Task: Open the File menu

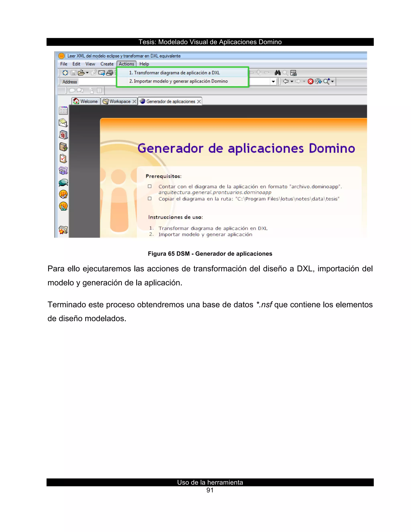Action: click(x=64, y=64)
